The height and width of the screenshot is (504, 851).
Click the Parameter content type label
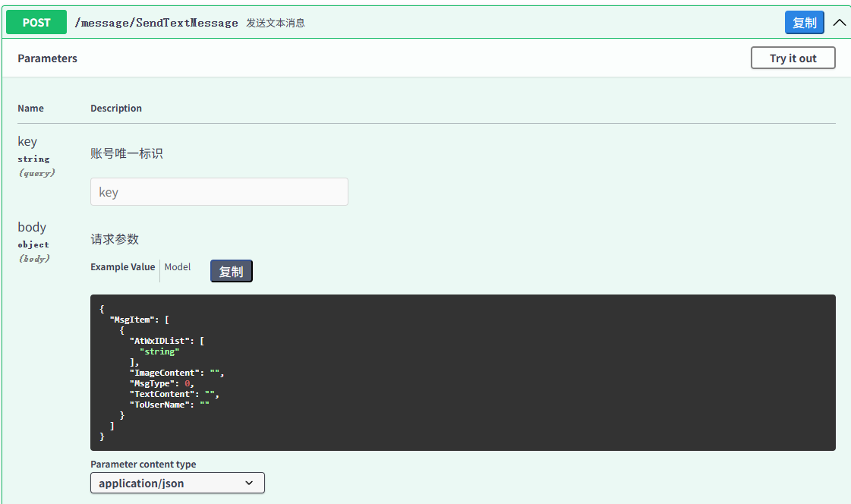(143, 464)
